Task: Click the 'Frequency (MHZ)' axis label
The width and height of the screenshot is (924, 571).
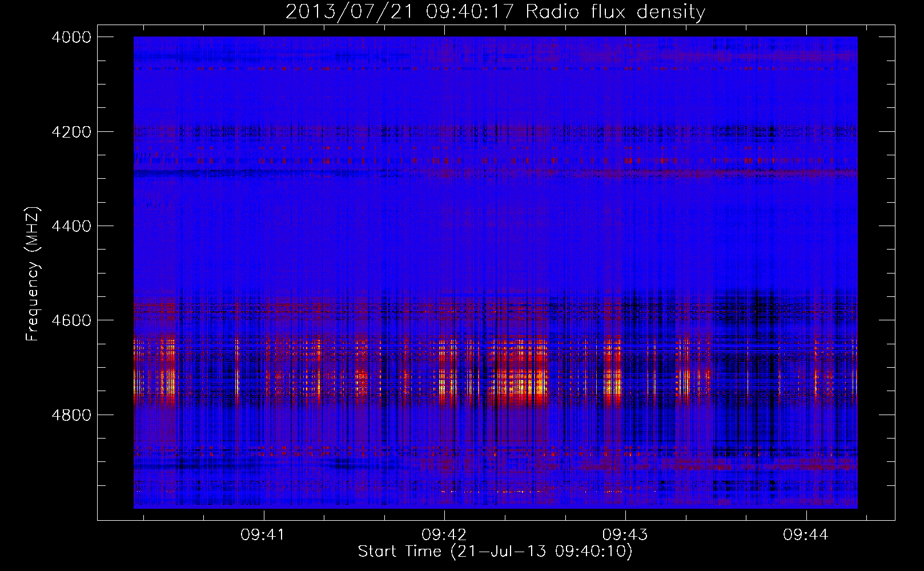Action: [x=33, y=274]
